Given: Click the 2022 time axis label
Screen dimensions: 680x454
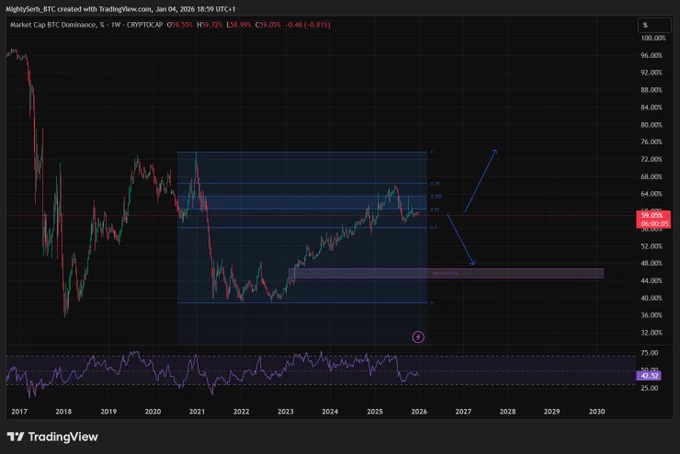Looking at the screenshot, I should (x=241, y=412).
